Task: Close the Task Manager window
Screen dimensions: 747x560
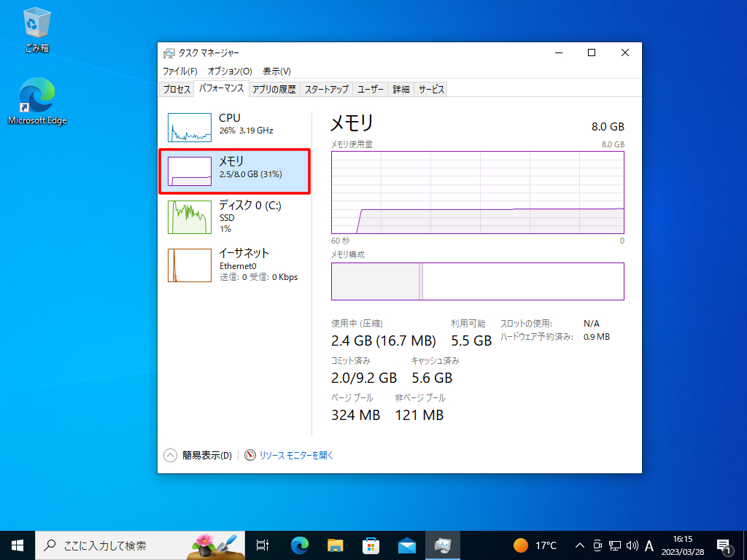Action: (625, 52)
